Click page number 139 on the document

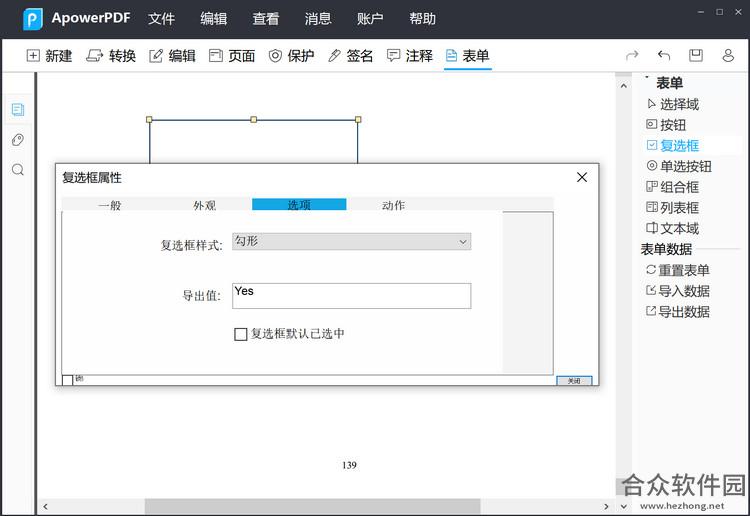[349, 465]
